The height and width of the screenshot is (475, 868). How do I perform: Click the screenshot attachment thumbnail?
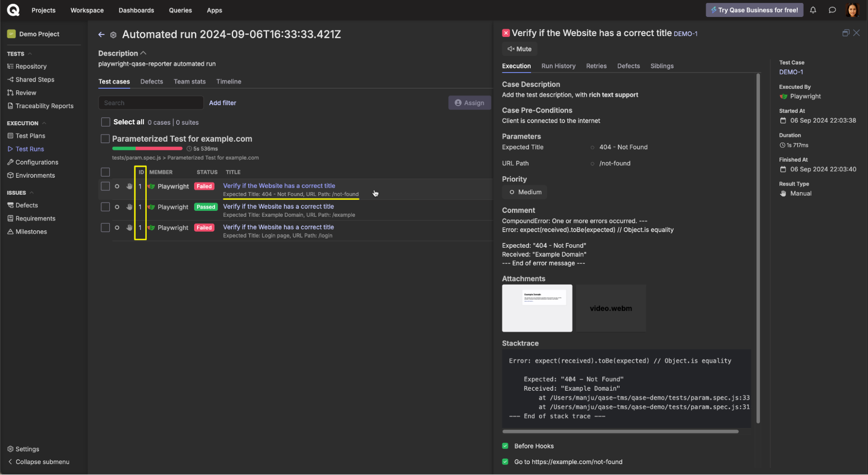click(x=537, y=308)
